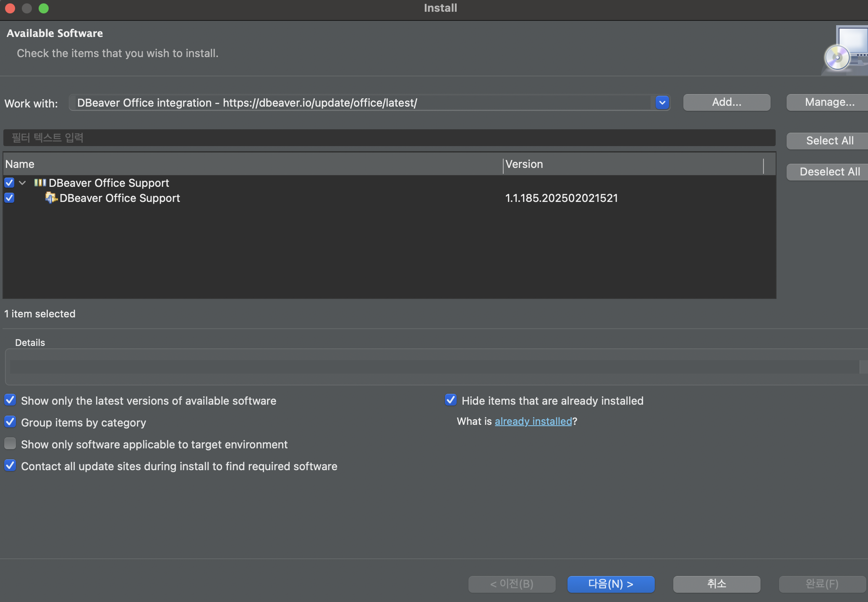
Task: Uncheck the child DBeaver Office Support checkbox
Action: click(x=9, y=198)
